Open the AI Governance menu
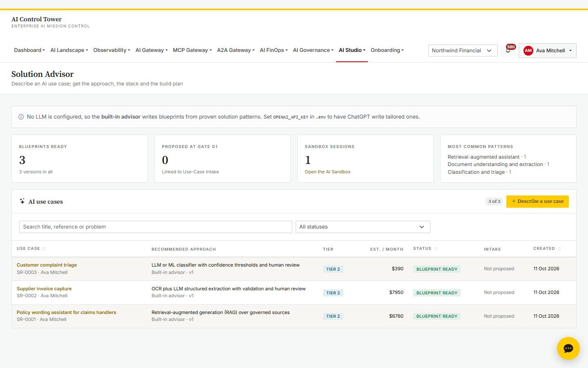 pos(313,50)
